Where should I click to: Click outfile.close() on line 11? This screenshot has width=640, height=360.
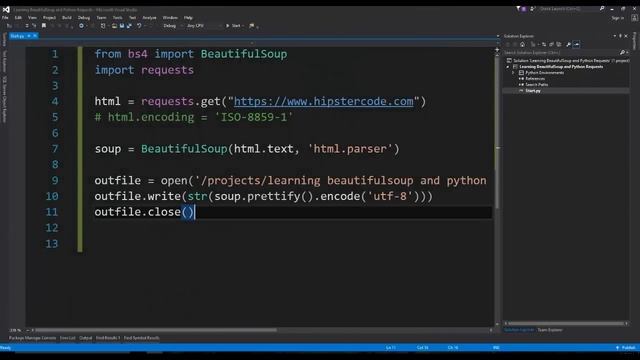point(144,212)
